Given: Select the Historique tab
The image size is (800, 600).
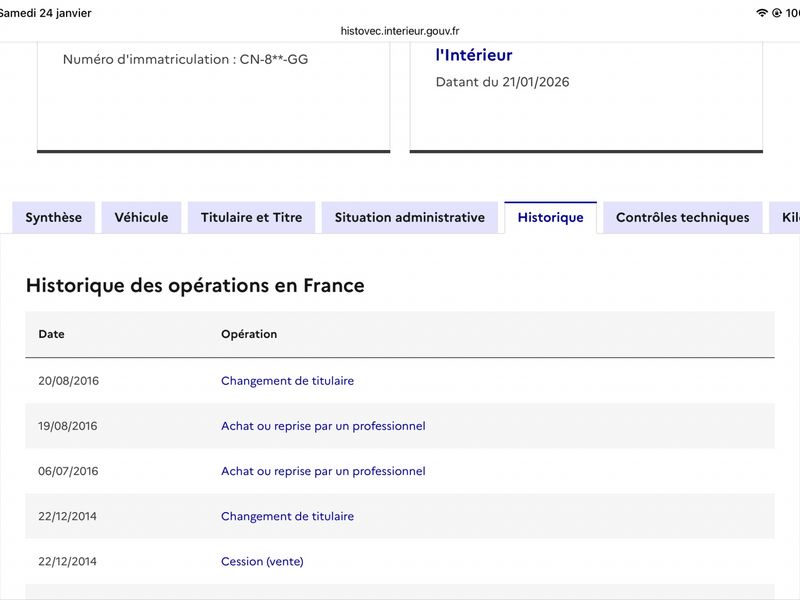Looking at the screenshot, I should 551,217.
